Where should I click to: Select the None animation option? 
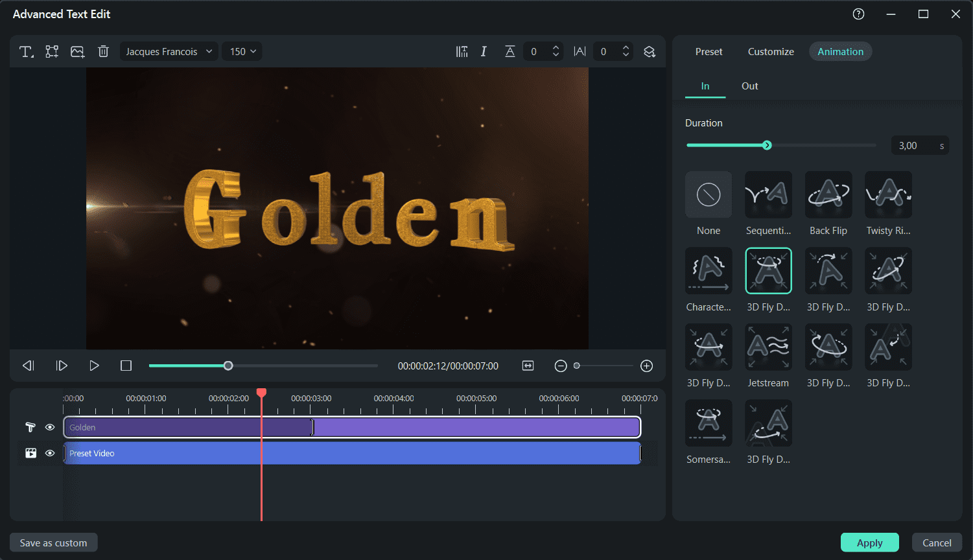pyautogui.click(x=708, y=194)
